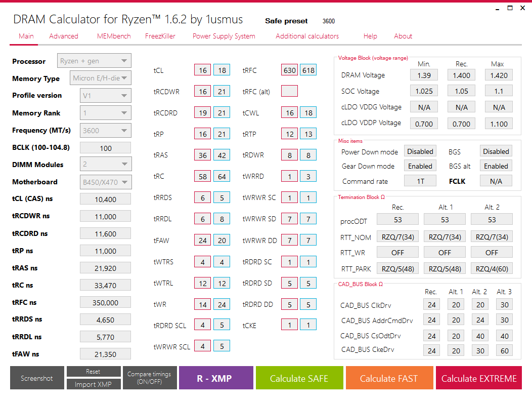
Task: Open the Help tab
Action: [x=370, y=36]
